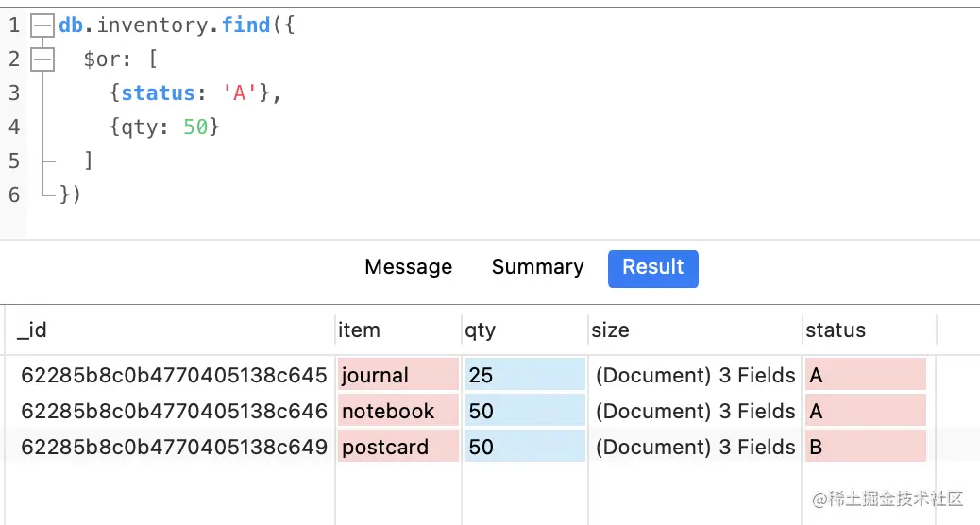Select the Result tab

(x=652, y=267)
